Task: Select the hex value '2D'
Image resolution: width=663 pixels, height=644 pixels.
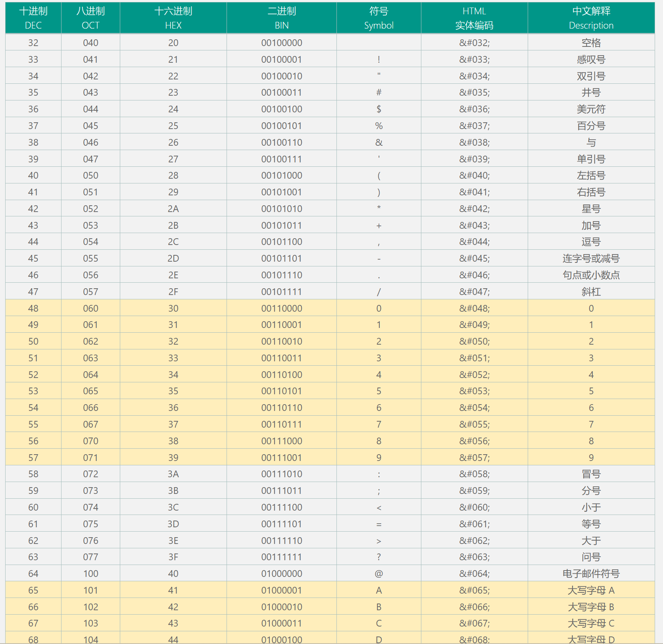Action: point(173,258)
